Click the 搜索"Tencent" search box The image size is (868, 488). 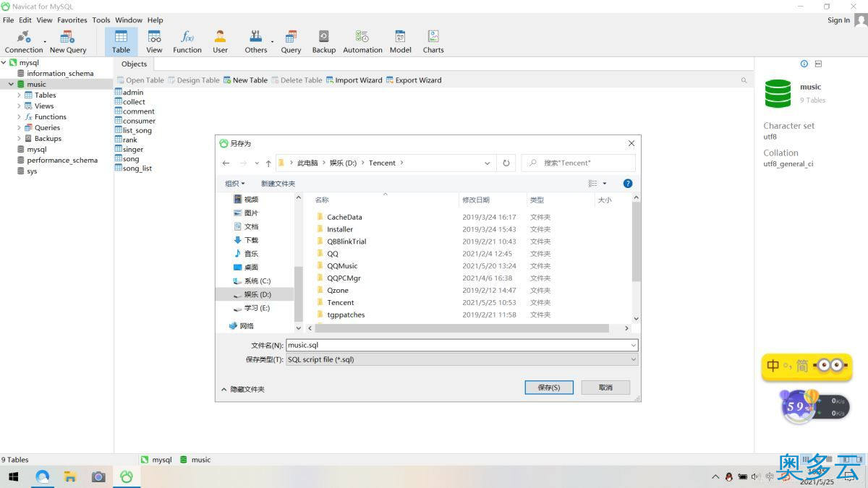578,163
